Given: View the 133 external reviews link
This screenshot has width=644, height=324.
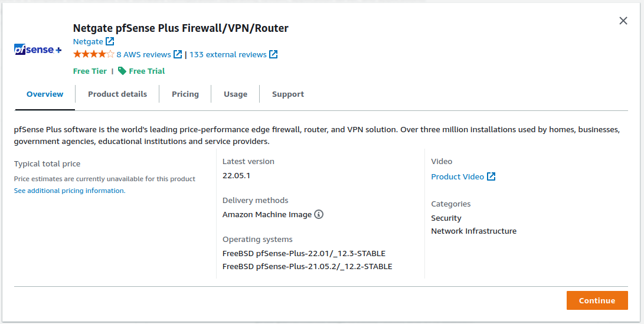Looking at the screenshot, I should tap(228, 54).
